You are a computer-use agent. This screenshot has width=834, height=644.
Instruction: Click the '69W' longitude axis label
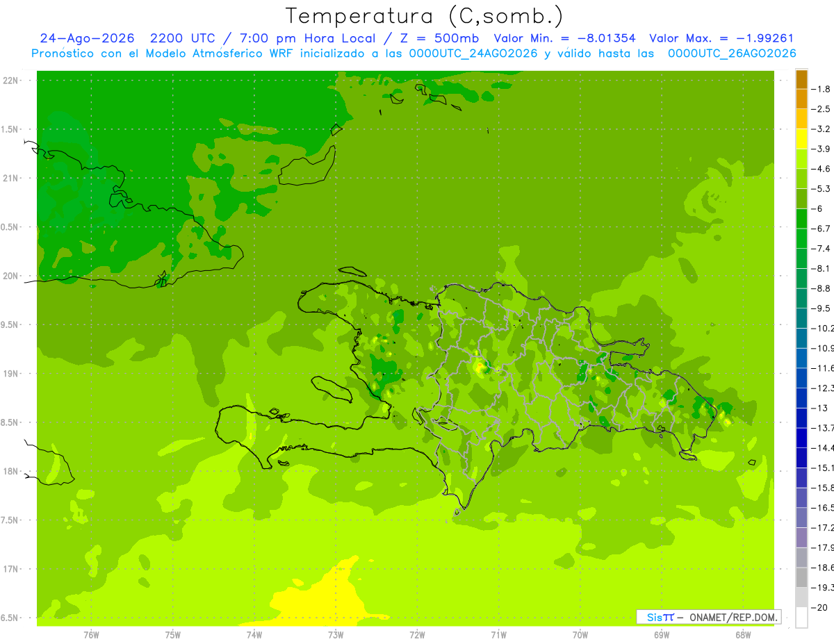click(x=662, y=635)
